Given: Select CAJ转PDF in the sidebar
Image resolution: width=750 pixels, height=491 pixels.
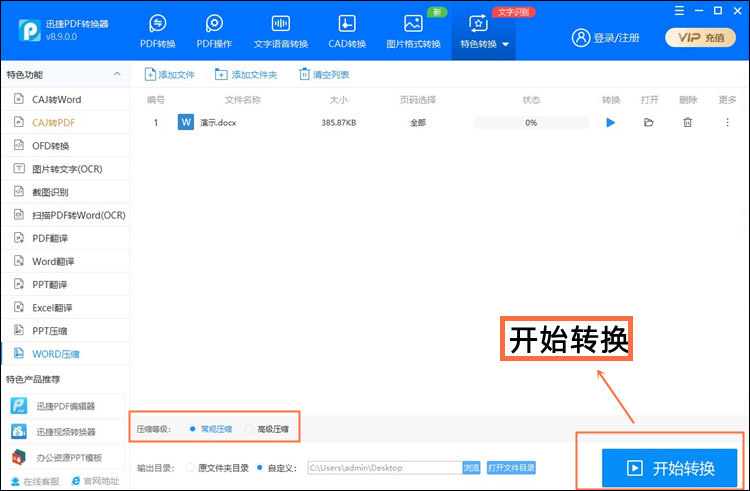Looking at the screenshot, I should tap(66, 122).
